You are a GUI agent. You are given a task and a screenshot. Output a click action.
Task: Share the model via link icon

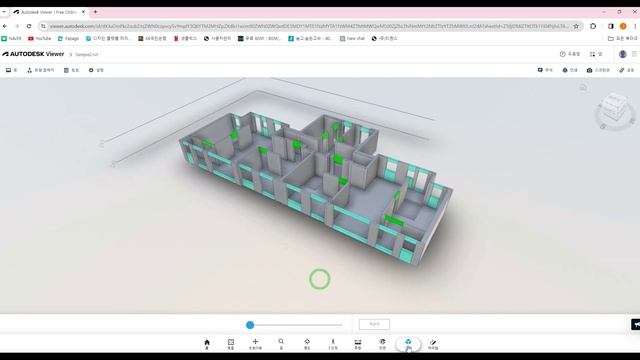pyautogui.click(x=627, y=70)
